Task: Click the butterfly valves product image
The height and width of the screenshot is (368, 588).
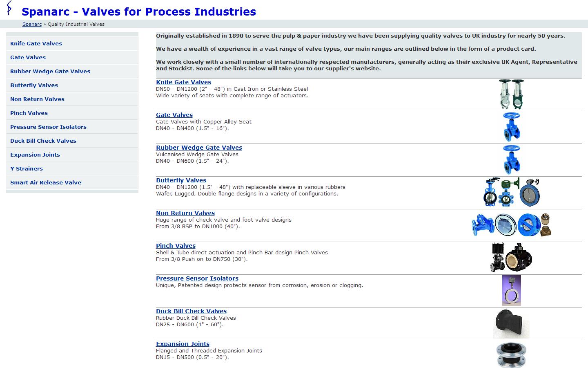Action: pos(511,192)
